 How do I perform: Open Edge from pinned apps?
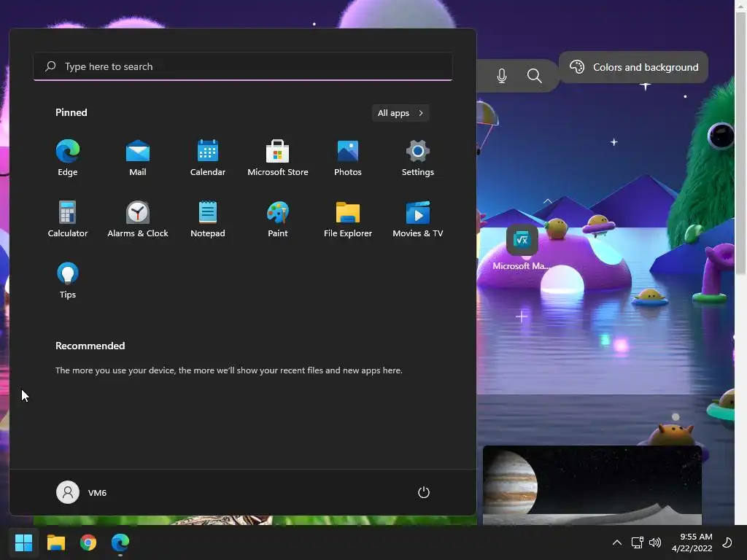68,158
